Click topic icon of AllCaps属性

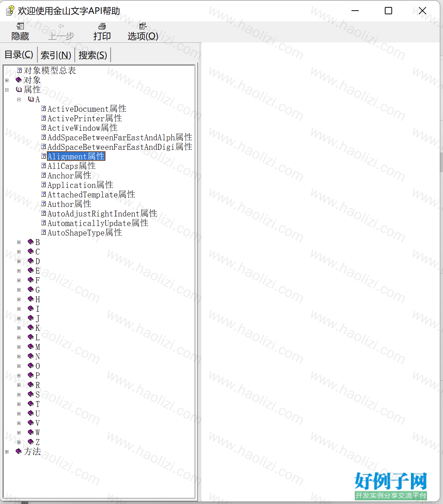coord(44,166)
